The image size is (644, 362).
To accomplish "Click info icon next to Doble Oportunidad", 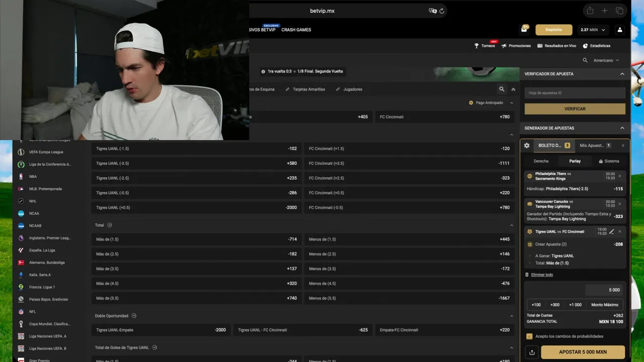I will coord(134,316).
